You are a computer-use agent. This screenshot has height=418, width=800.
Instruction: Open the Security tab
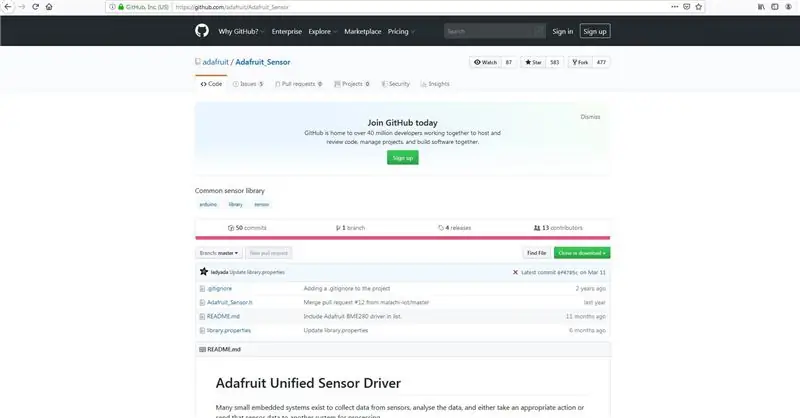(395, 84)
